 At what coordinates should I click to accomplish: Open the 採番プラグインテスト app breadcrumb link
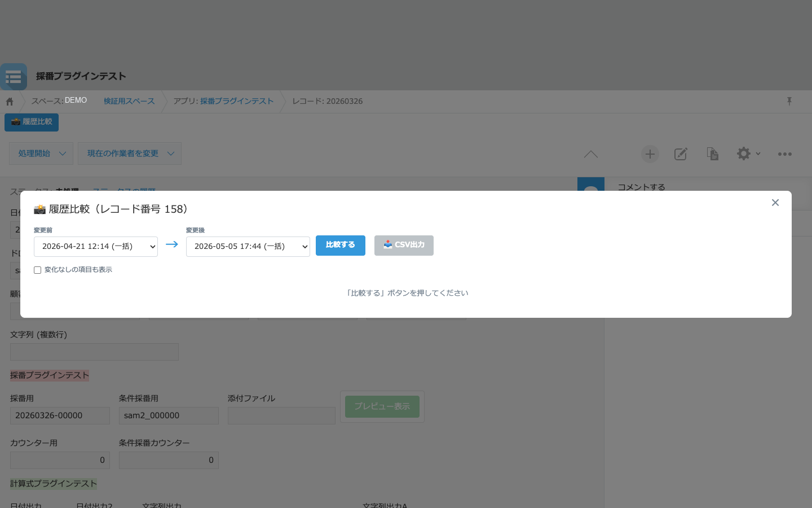[x=237, y=101]
